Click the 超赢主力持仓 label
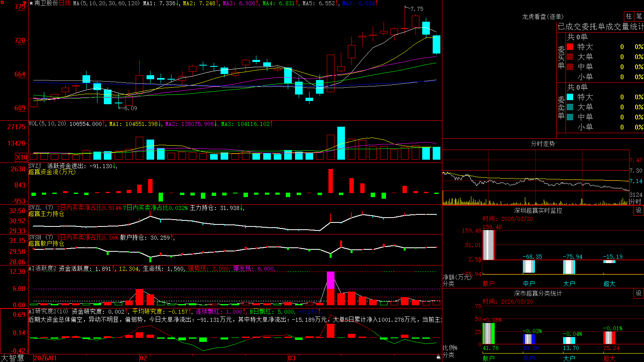Screen dimensions: 644x362 [46, 214]
